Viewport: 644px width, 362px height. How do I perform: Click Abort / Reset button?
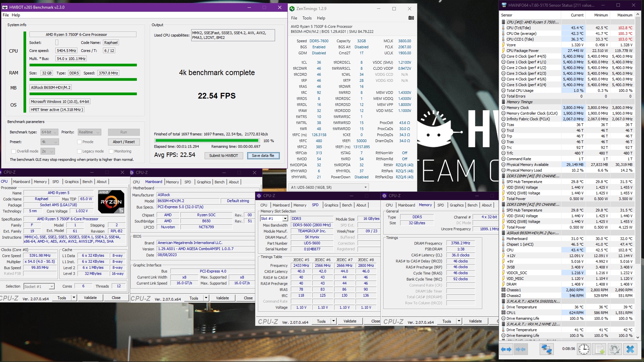click(x=124, y=142)
